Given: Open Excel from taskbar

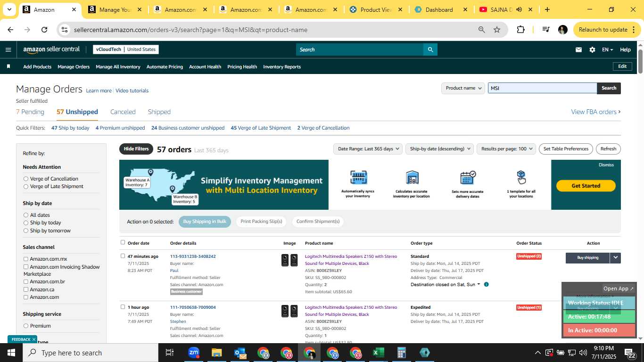Looking at the screenshot, I should (x=378, y=353).
